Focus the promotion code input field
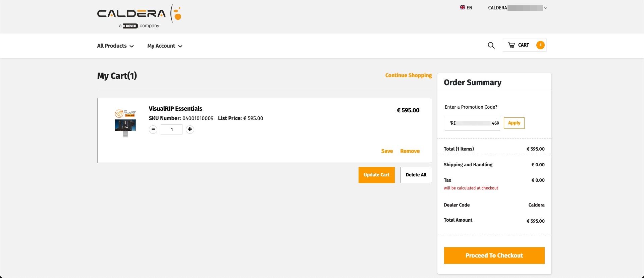644x278 pixels. pyautogui.click(x=472, y=123)
